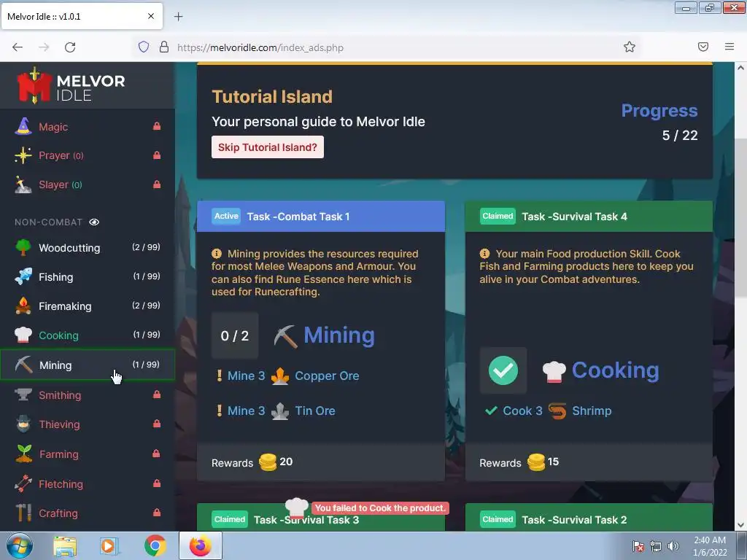Screen dimensions: 747x560
Task: Click the Prayer star icon in sidebar
Action: pyautogui.click(x=23, y=156)
